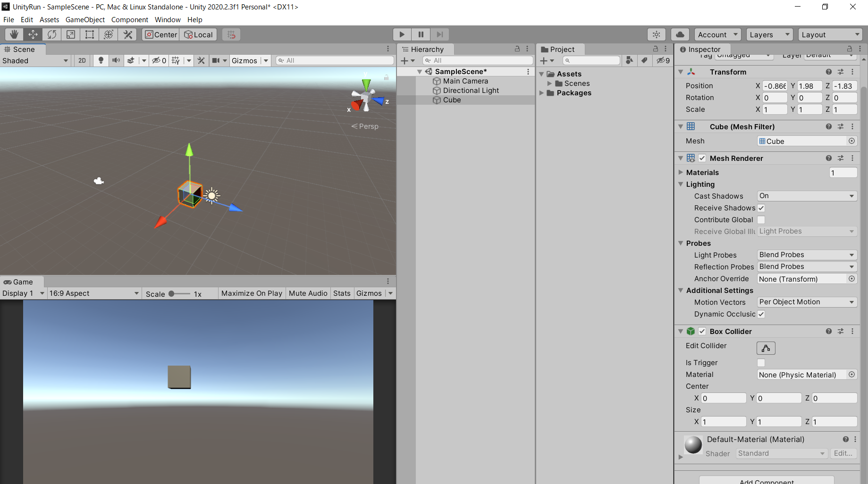Open the Layout dropdown
The image size is (868, 484).
click(x=830, y=34)
